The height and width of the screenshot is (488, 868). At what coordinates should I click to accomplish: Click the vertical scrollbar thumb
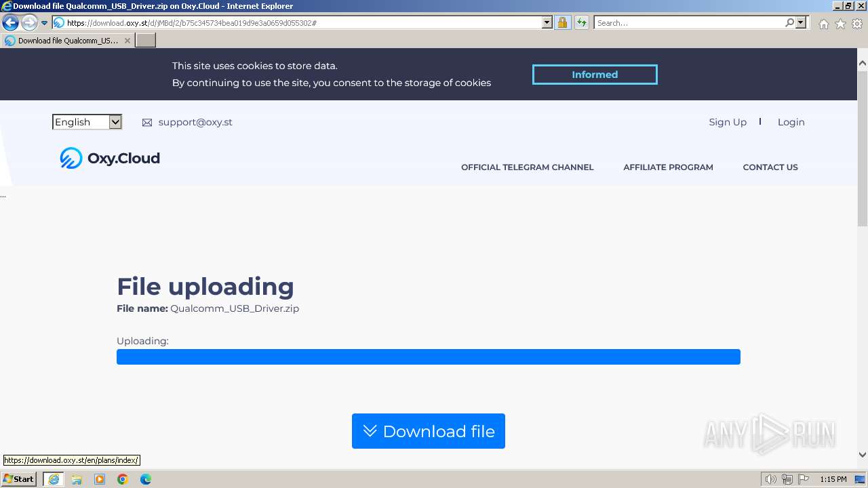(x=863, y=147)
